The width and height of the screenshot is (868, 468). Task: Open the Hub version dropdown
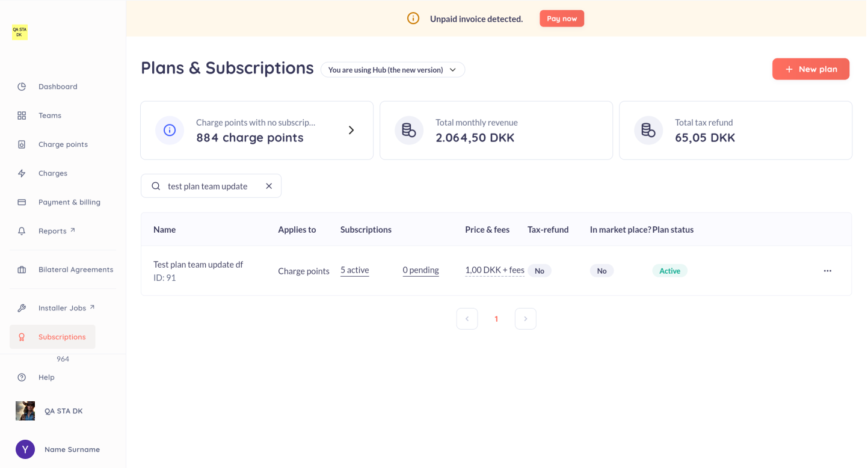click(x=392, y=70)
